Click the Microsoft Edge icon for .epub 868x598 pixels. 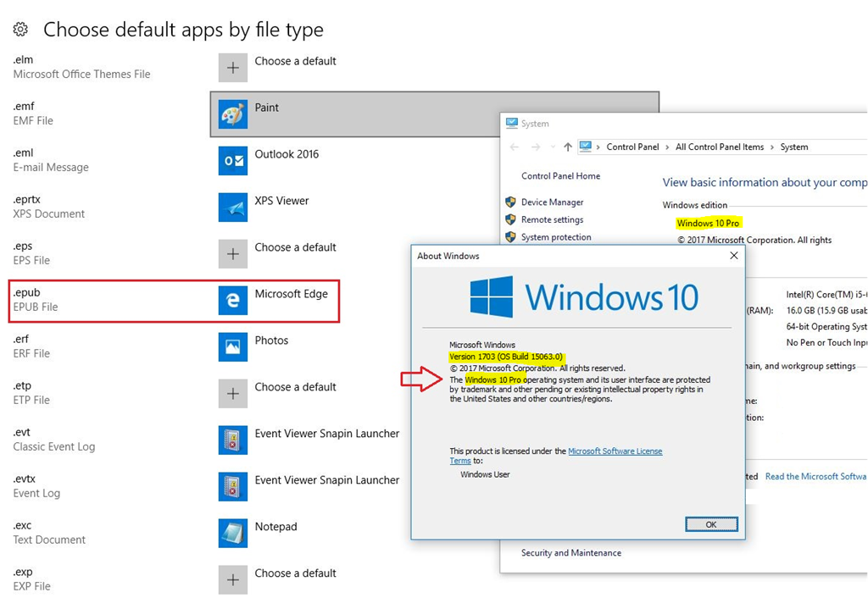[x=233, y=301]
